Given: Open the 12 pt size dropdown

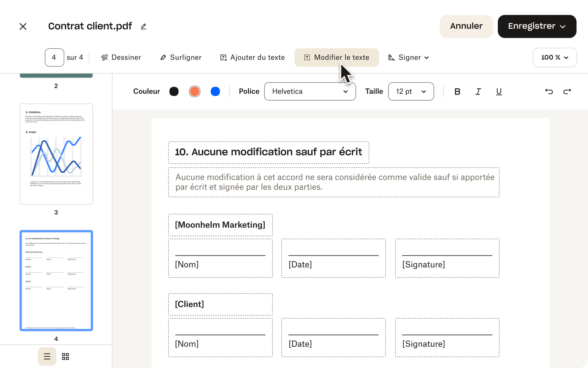Looking at the screenshot, I should 411,91.
